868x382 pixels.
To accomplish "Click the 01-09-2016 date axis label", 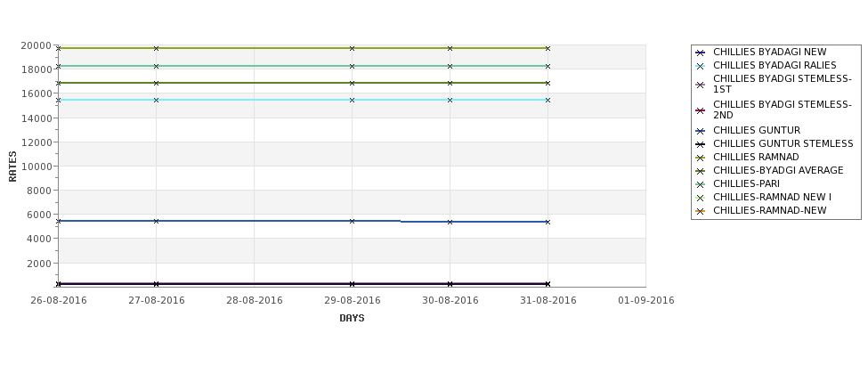I will pyautogui.click(x=646, y=301).
